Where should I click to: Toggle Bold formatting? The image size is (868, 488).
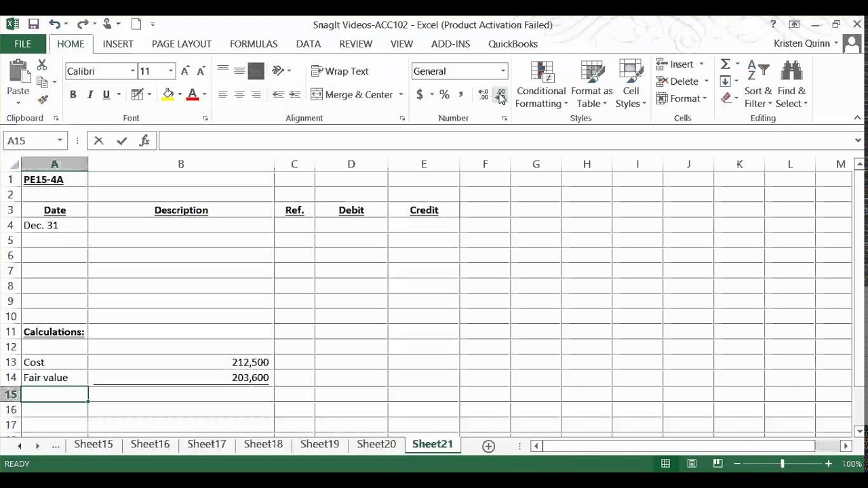point(73,94)
